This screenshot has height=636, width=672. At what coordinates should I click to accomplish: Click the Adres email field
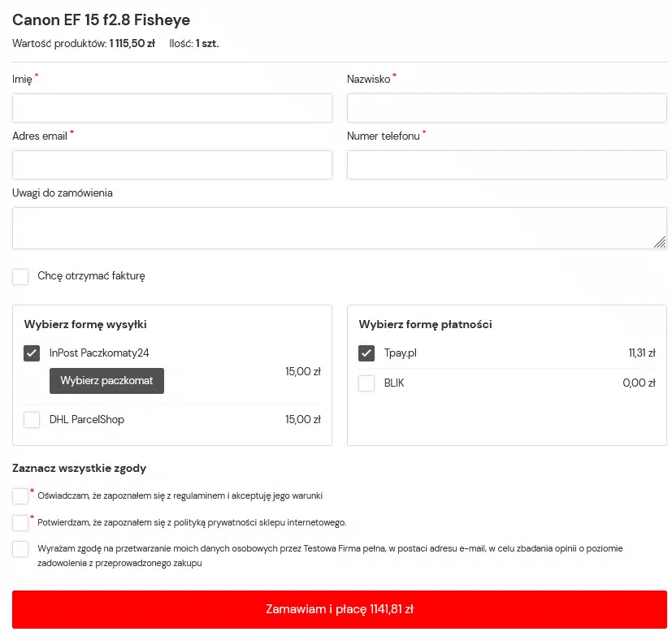172,165
